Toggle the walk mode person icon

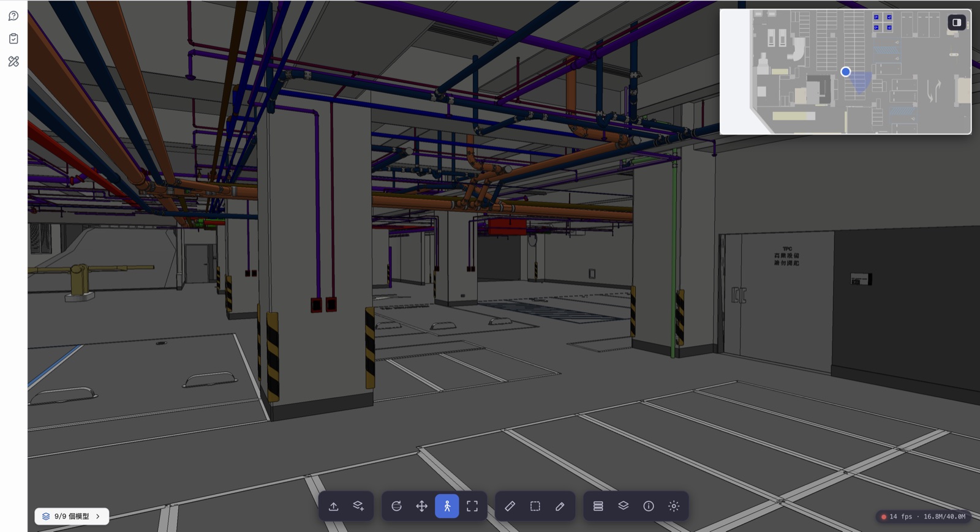pos(447,506)
